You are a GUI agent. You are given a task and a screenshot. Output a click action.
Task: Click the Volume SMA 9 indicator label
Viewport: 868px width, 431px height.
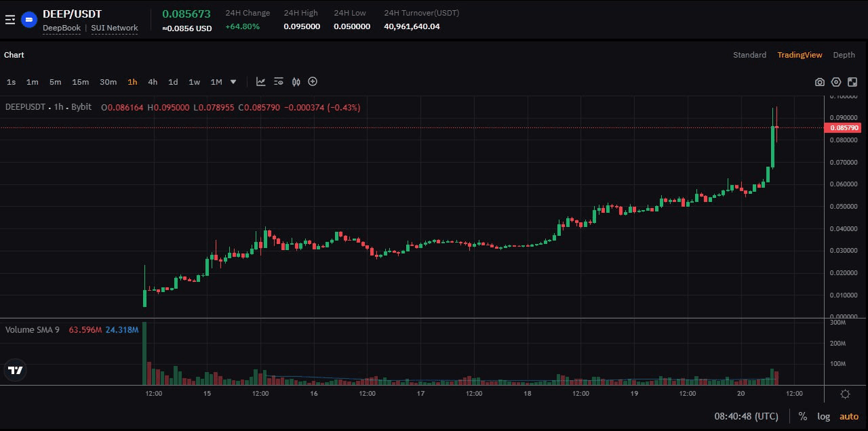point(33,329)
